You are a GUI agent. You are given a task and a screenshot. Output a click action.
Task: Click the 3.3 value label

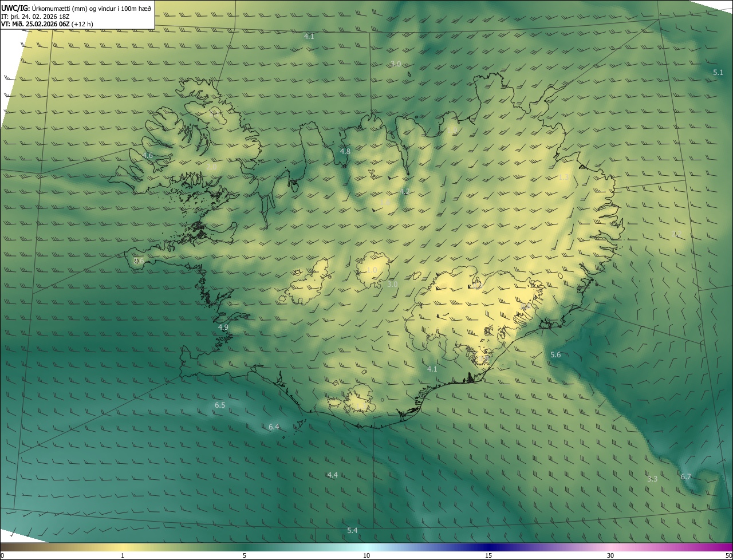652,479
